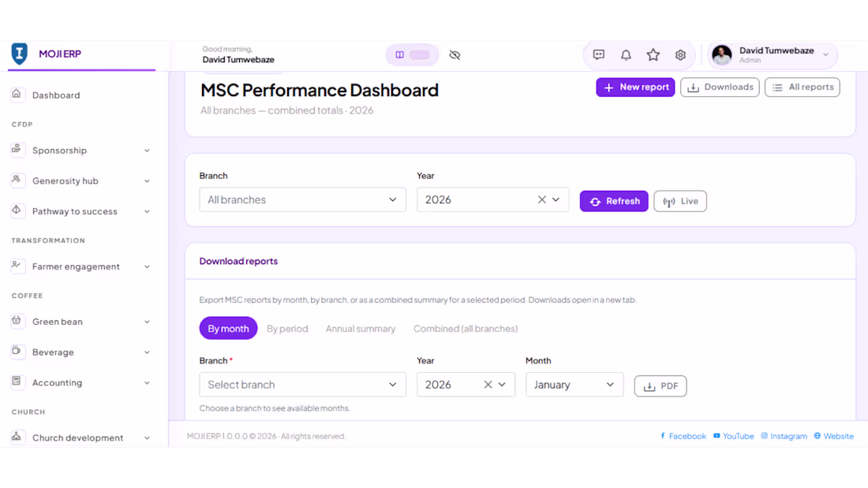Open the Select branch dropdown
868x488 pixels.
point(302,385)
